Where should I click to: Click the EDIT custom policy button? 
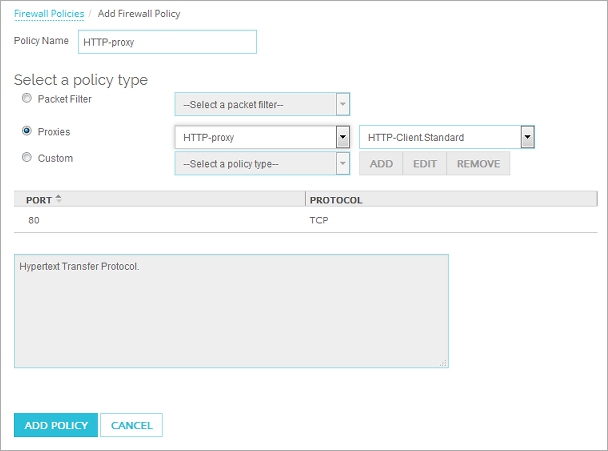coord(424,164)
